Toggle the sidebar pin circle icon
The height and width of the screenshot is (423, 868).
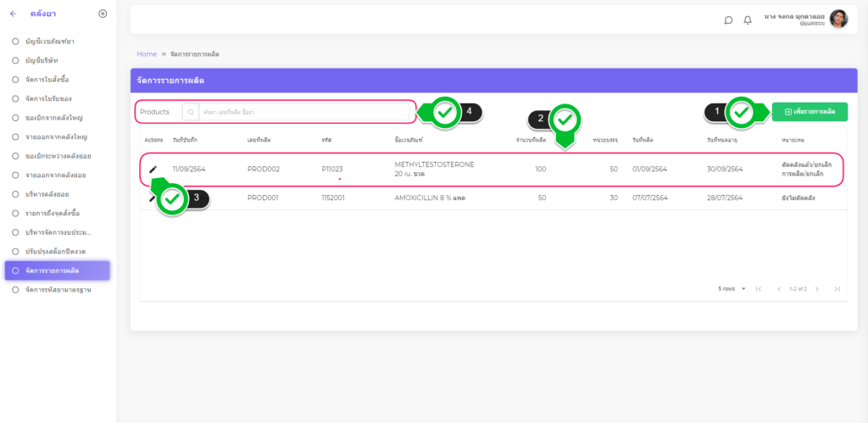[103, 14]
